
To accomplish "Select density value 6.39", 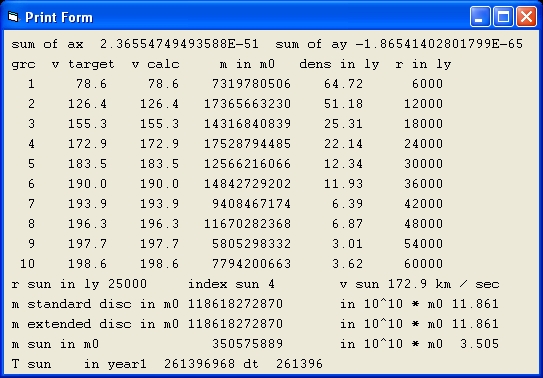I will coord(347,204).
